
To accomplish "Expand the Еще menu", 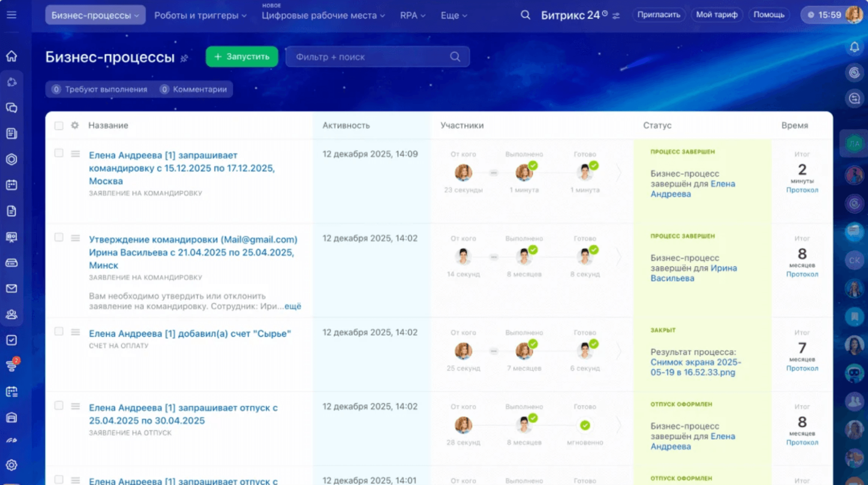I will pyautogui.click(x=454, y=15).
